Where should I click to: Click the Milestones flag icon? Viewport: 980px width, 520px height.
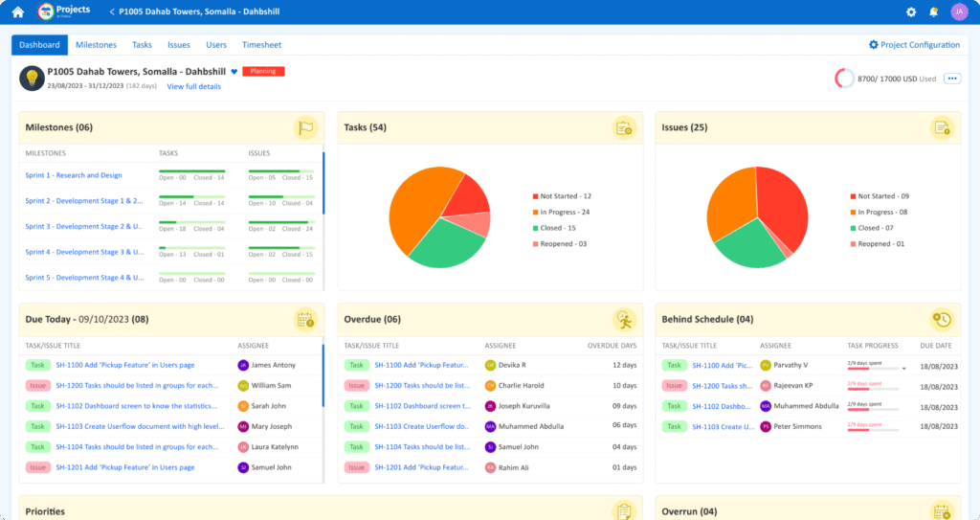point(305,127)
